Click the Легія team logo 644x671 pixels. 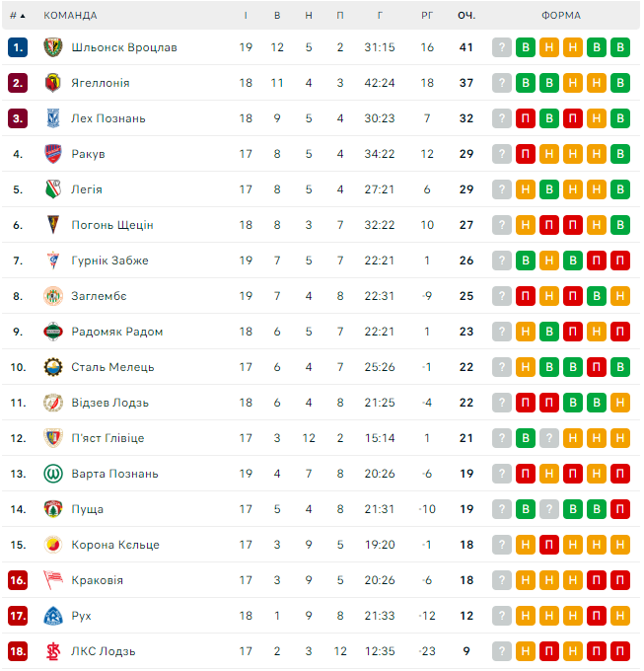coord(53,189)
